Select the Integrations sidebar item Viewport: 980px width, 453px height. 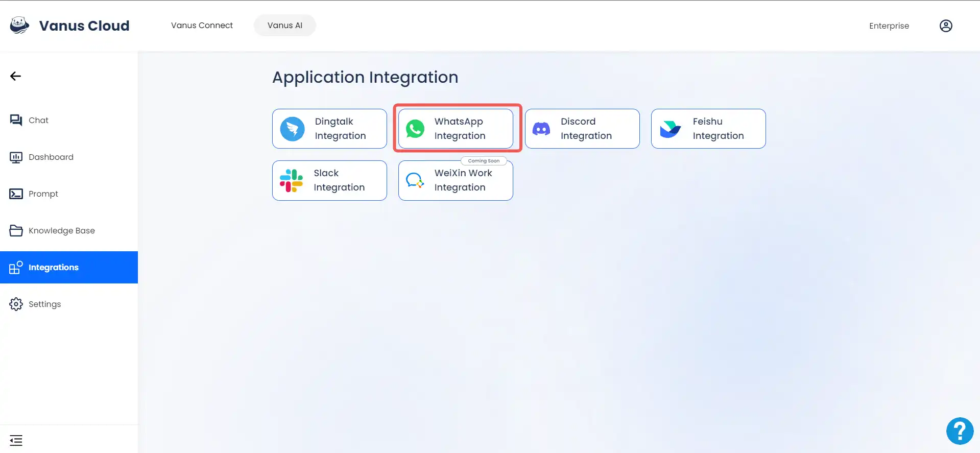[x=69, y=267]
